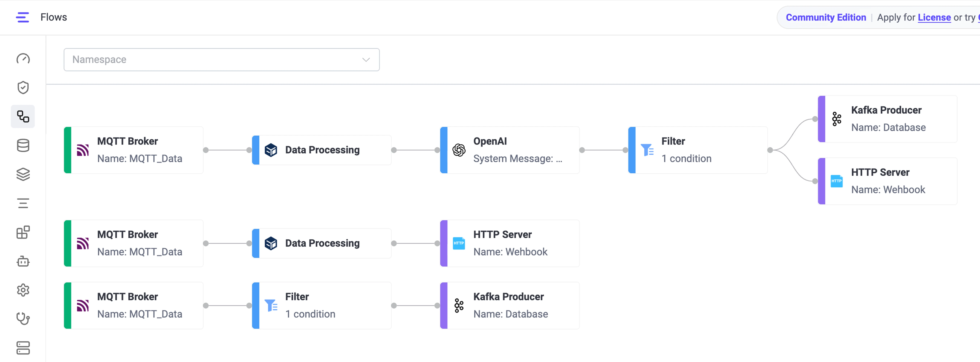Expand Namespace list using the chevron arrow

coord(366,60)
